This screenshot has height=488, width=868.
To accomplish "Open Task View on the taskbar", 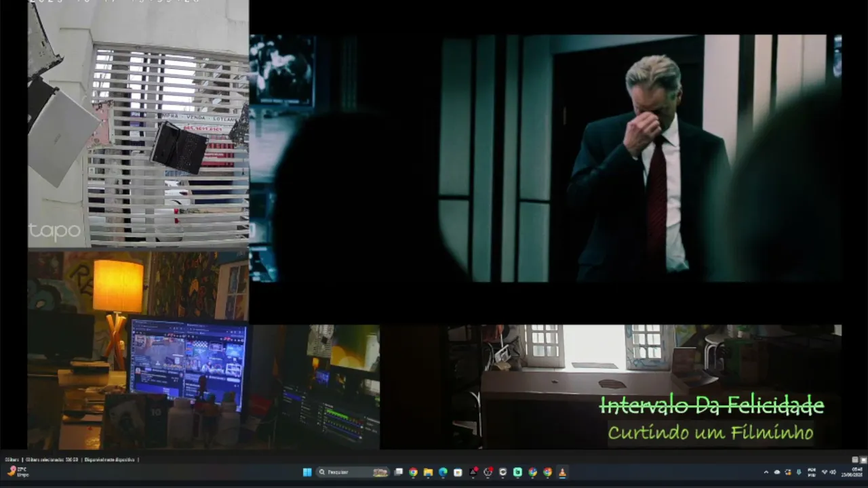I will [x=399, y=472].
